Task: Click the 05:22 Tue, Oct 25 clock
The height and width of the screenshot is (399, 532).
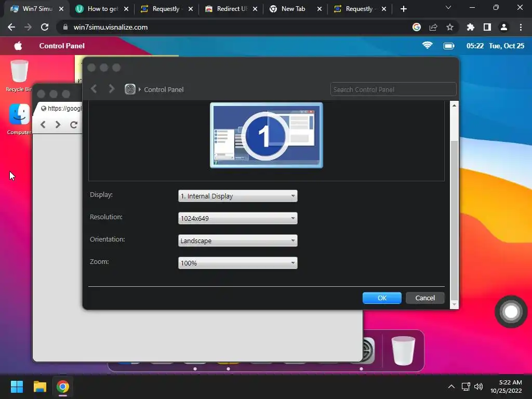Action: tap(495, 46)
